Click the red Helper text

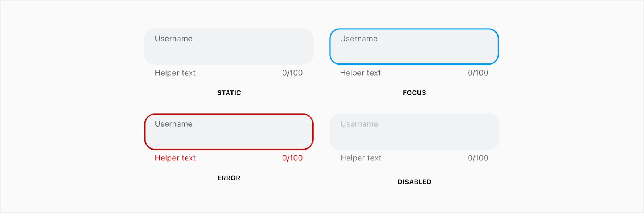point(175,158)
